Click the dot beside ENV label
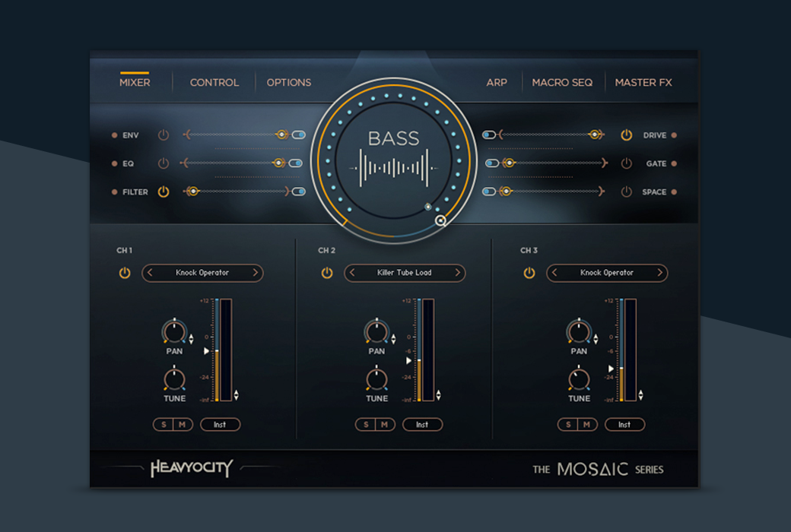791x532 pixels. click(x=115, y=135)
